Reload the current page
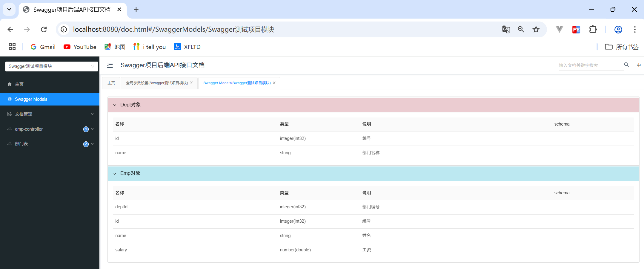This screenshot has width=644, height=269. 44,29
